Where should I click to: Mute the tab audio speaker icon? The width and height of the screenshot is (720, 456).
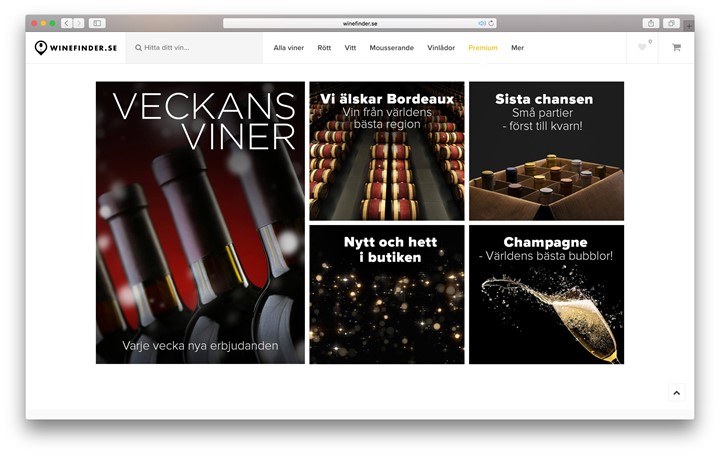(x=482, y=23)
